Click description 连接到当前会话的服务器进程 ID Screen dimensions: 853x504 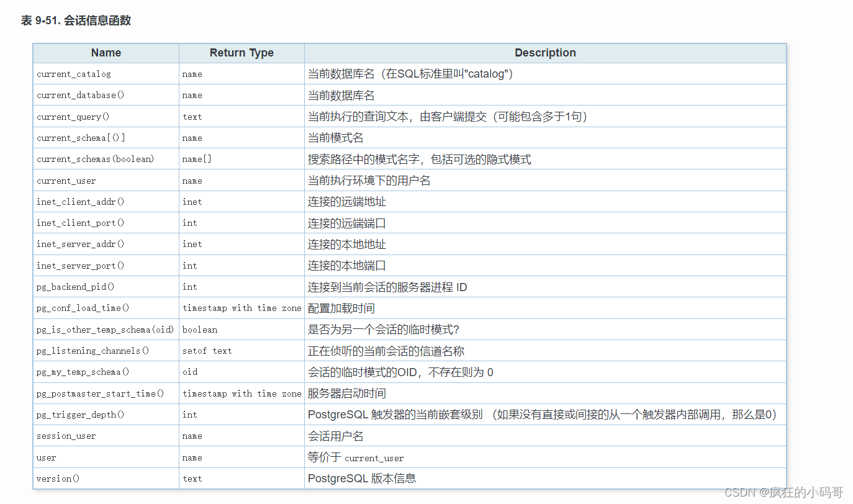(387, 287)
